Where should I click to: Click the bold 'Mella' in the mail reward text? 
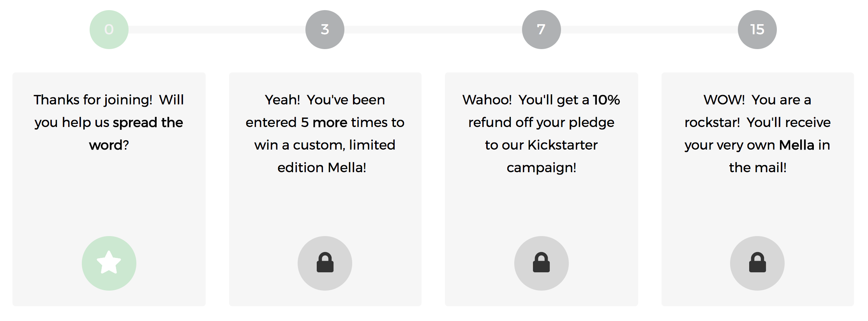797,145
